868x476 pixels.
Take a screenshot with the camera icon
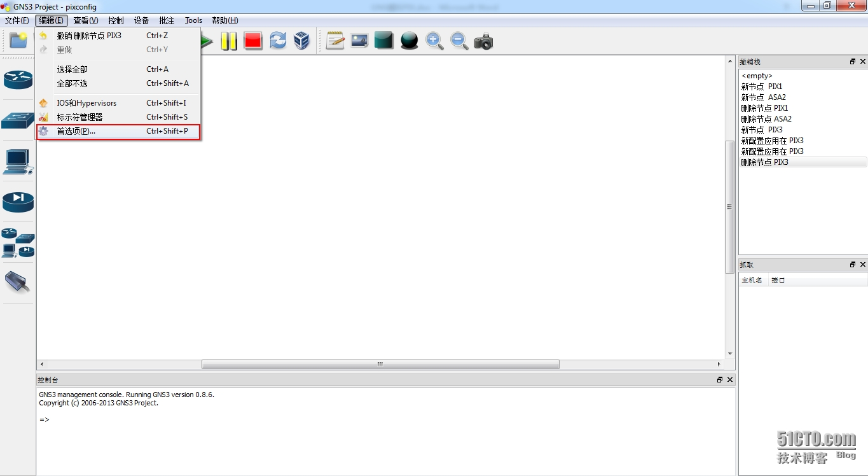(x=484, y=42)
